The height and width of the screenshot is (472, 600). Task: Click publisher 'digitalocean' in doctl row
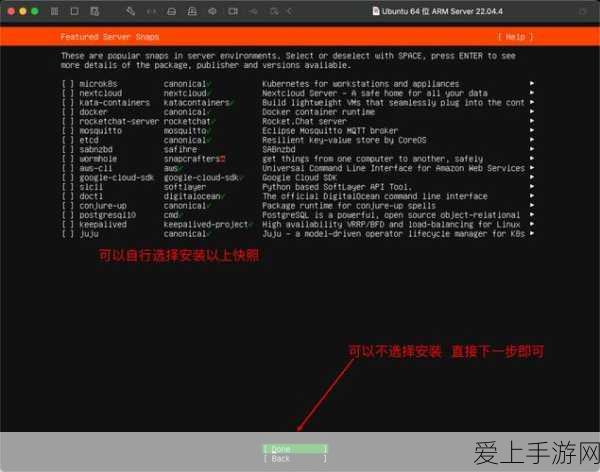pyautogui.click(x=192, y=196)
